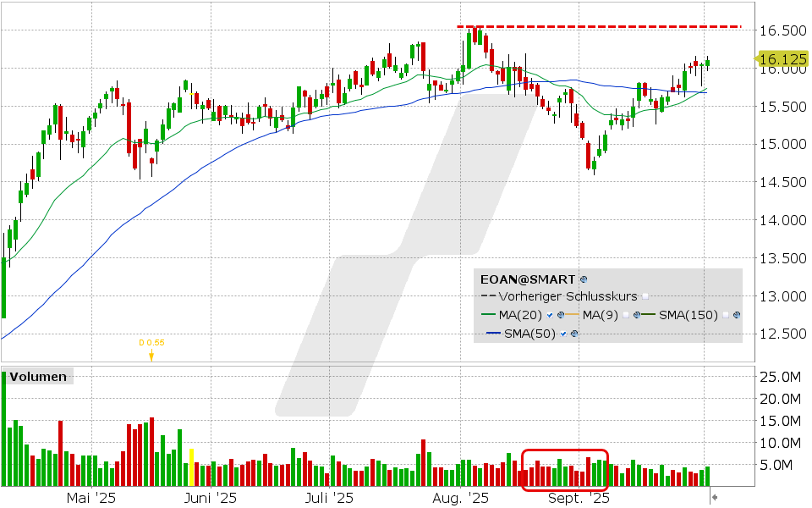Click the small arrow at time axis end
Image resolution: width=812 pixels, height=508 pixels.
(714, 498)
